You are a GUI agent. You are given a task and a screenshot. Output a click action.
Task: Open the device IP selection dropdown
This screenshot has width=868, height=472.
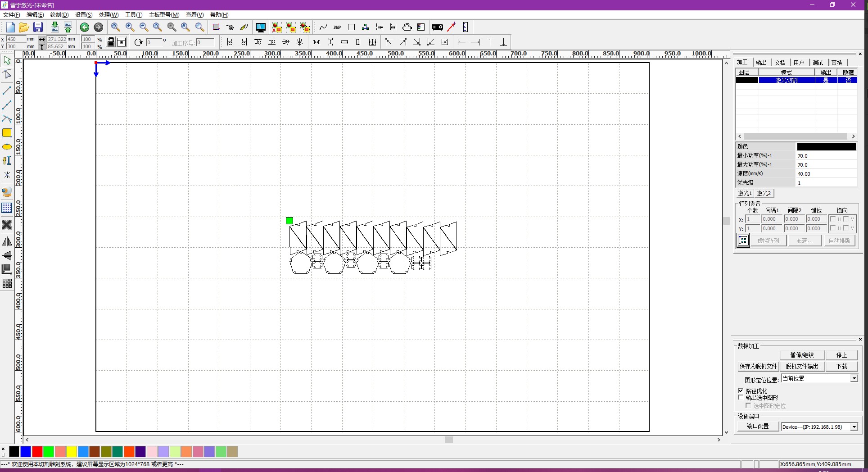[854, 427]
